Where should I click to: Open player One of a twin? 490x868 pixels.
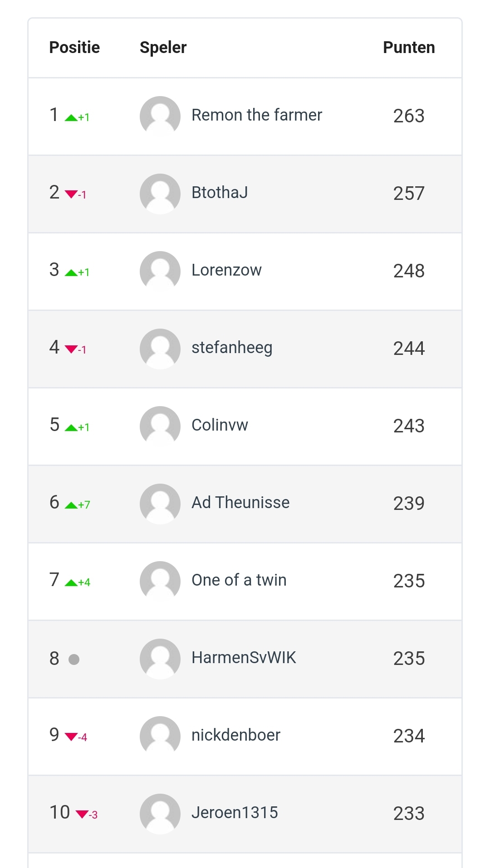pos(239,580)
